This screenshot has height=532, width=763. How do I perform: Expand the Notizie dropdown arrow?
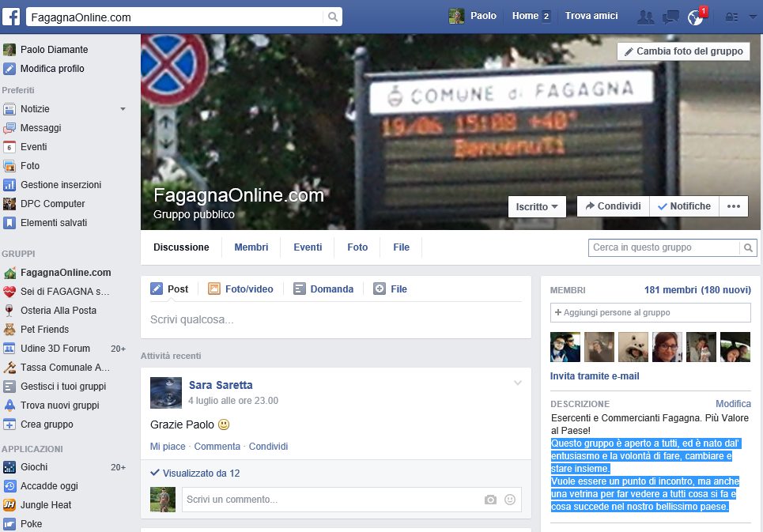[x=123, y=109]
